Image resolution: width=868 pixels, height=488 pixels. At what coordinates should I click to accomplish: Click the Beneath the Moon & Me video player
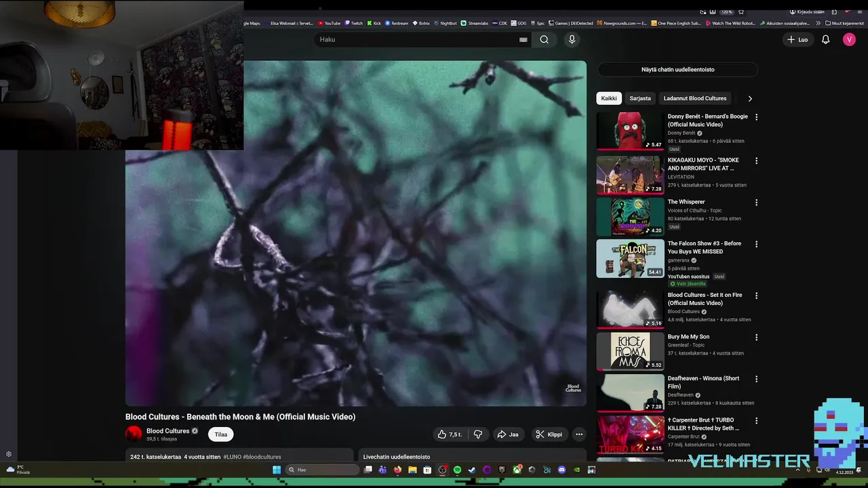coord(356,233)
